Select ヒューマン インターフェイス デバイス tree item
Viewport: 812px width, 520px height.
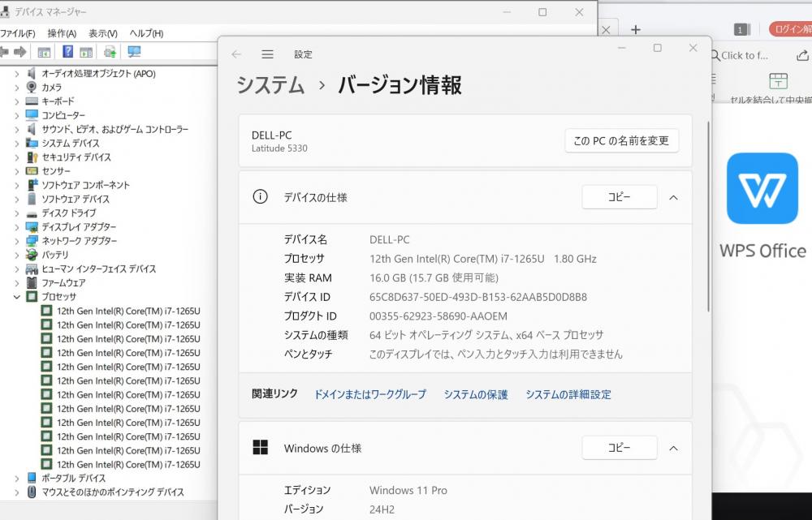pyautogui.click(x=98, y=269)
